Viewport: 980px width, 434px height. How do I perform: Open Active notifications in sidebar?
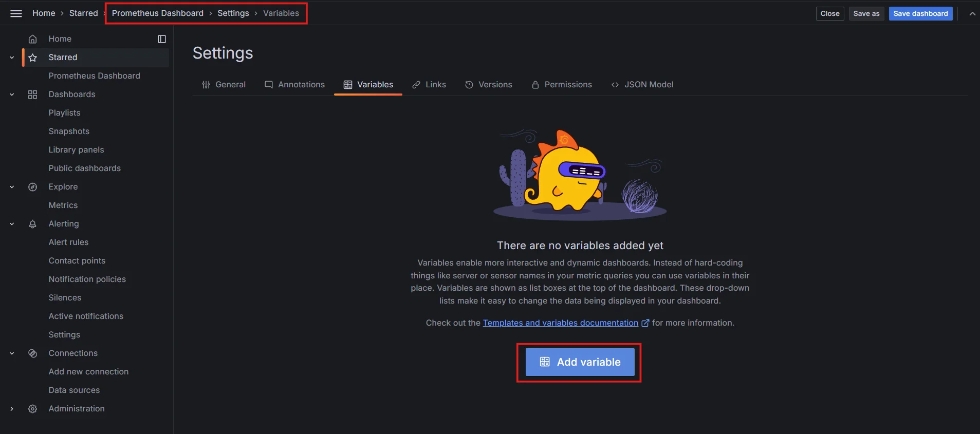(x=86, y=316)
